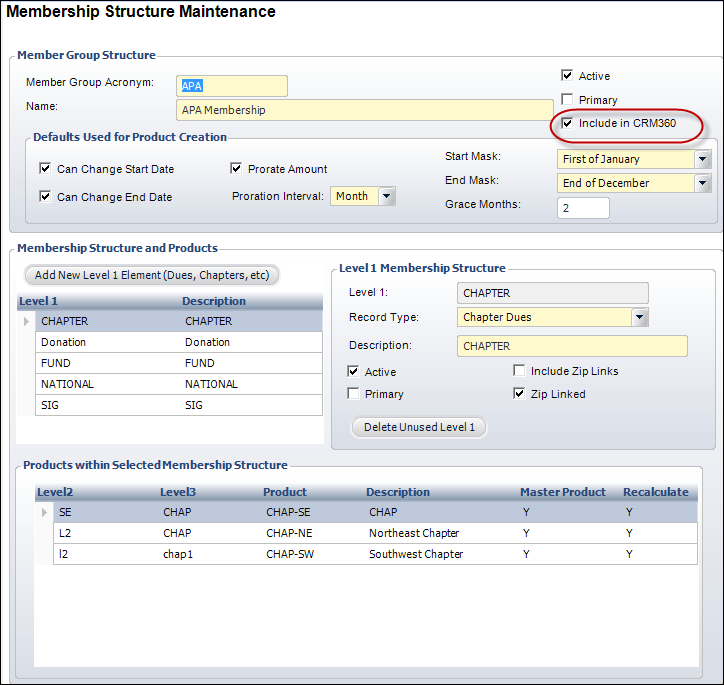
Task: Click Delete Unused Level 1 button
Action: (419, 427)
